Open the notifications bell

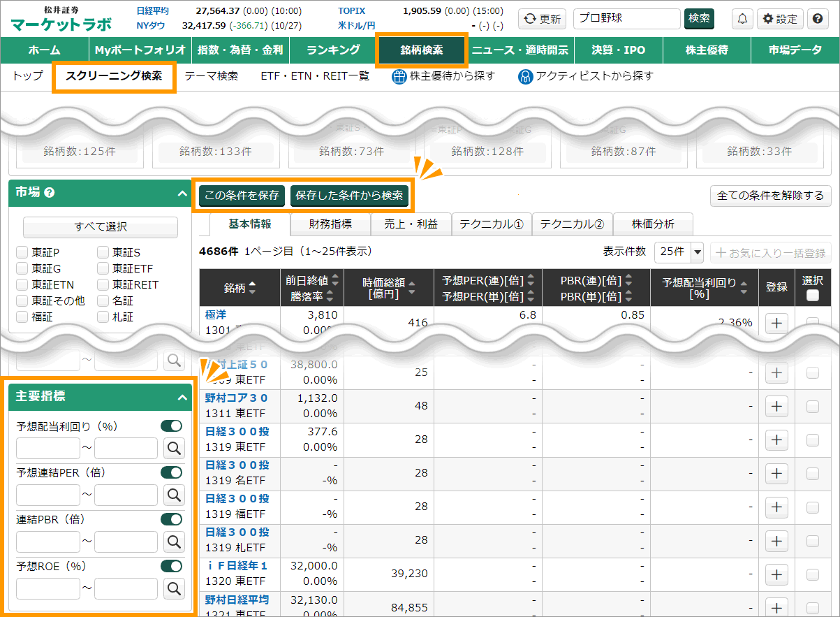[742, 19]
